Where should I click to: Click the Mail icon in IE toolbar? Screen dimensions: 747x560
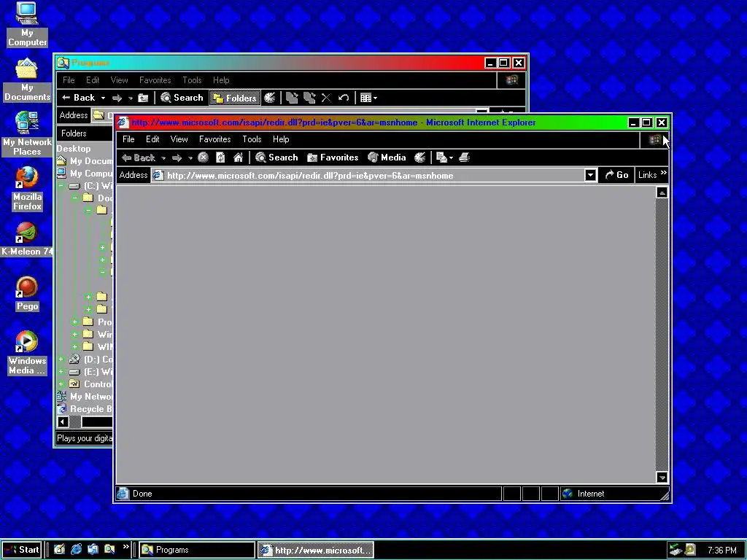pyautogui.click(x=441, y=157)
